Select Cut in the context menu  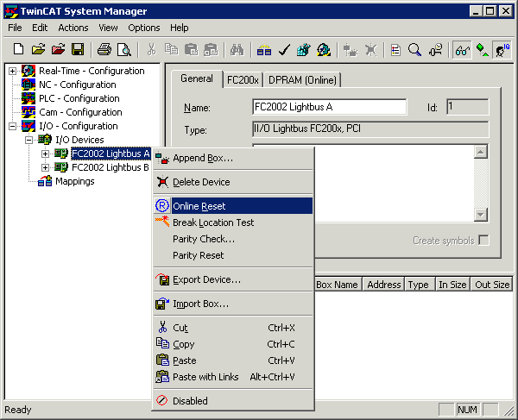233,328
